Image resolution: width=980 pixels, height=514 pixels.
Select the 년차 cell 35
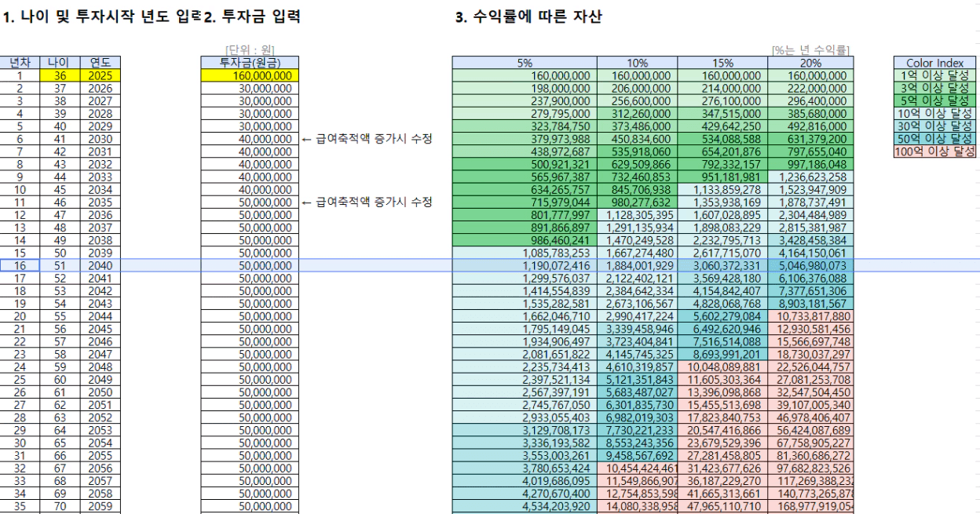(20, 505)
